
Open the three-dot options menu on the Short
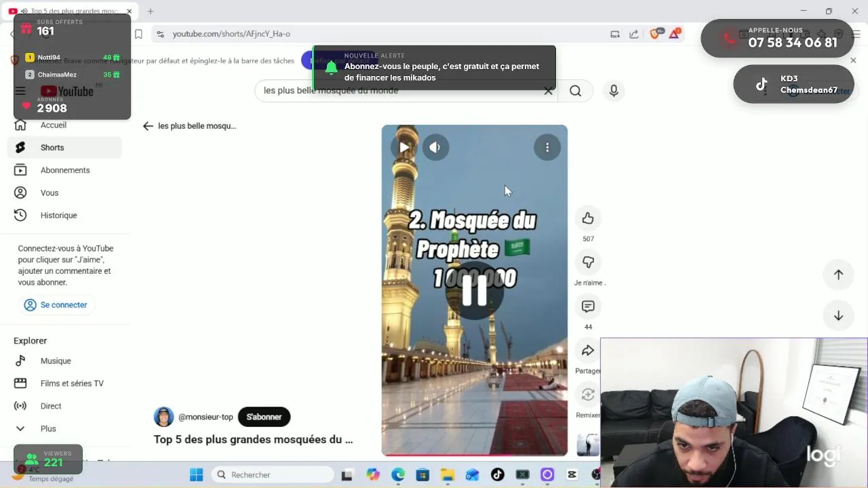coord(547,147)
